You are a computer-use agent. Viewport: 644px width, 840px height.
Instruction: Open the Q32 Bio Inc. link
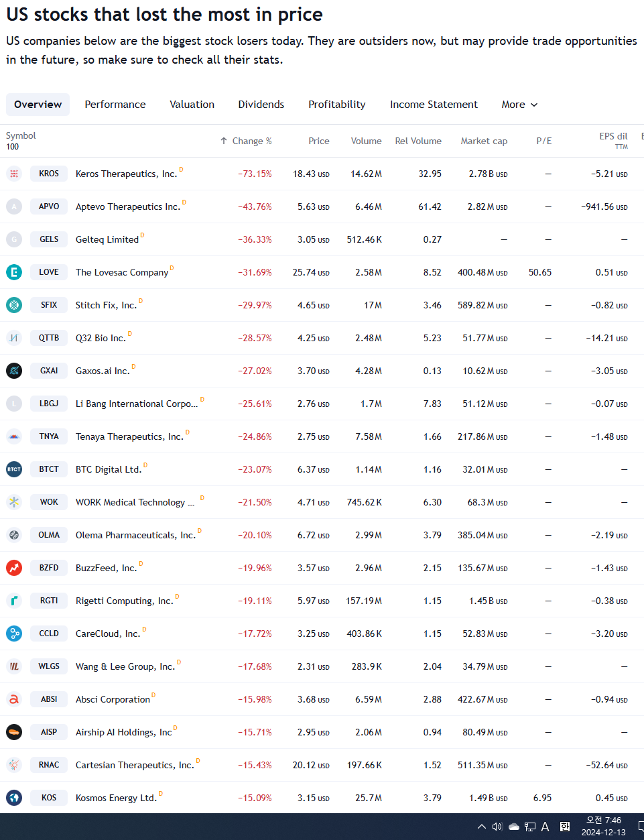coord(101,338)
